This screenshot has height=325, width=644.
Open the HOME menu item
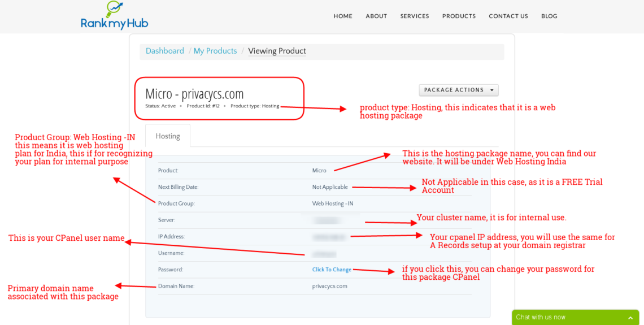point(342,16)
